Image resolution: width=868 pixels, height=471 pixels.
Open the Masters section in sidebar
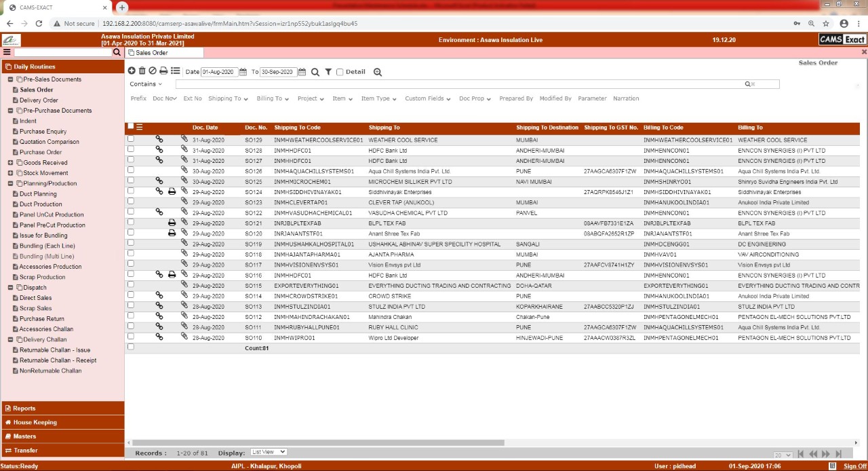point(62,436)
